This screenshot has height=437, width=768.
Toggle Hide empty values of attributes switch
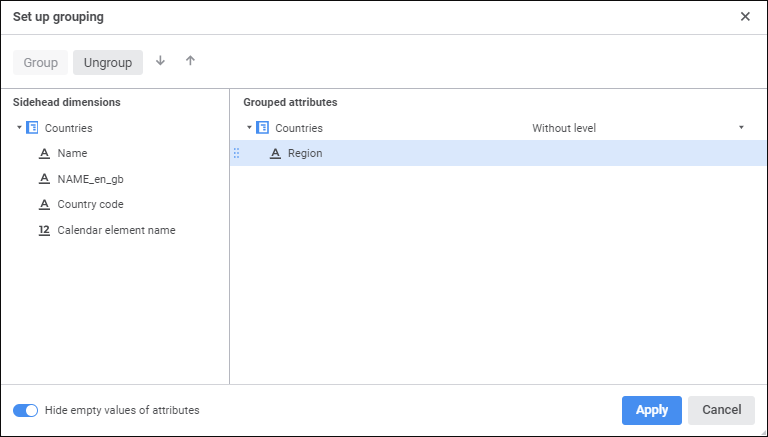(x=26, y=410)
